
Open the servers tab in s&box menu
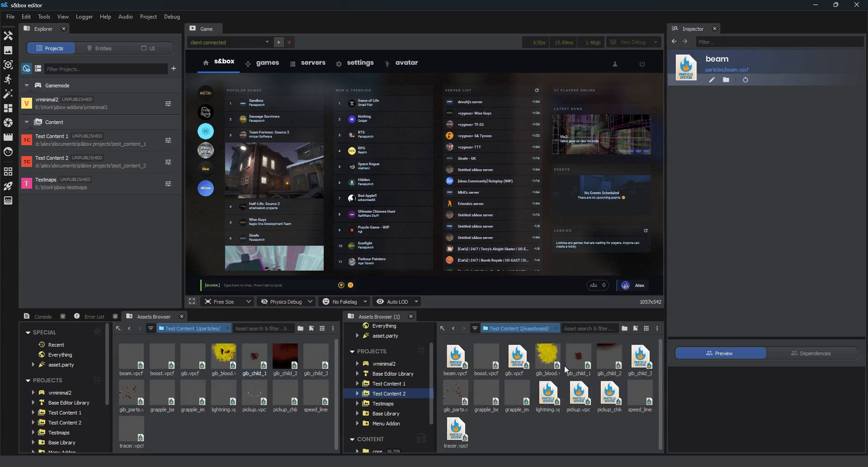click(308, 63)
